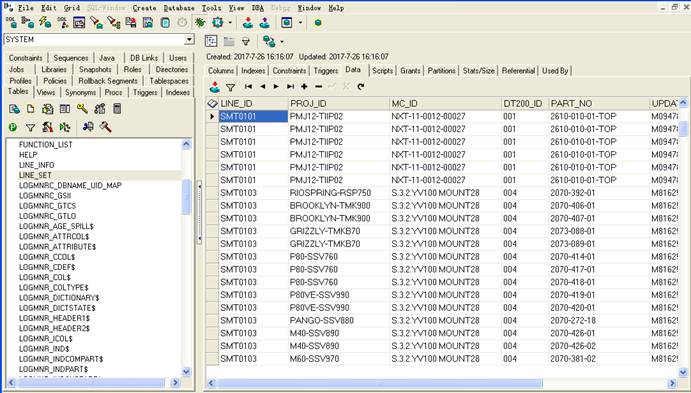This screenshot has width=691, height=393.
Task: Click the blank page create table icon
Action: tap(30, 109)
